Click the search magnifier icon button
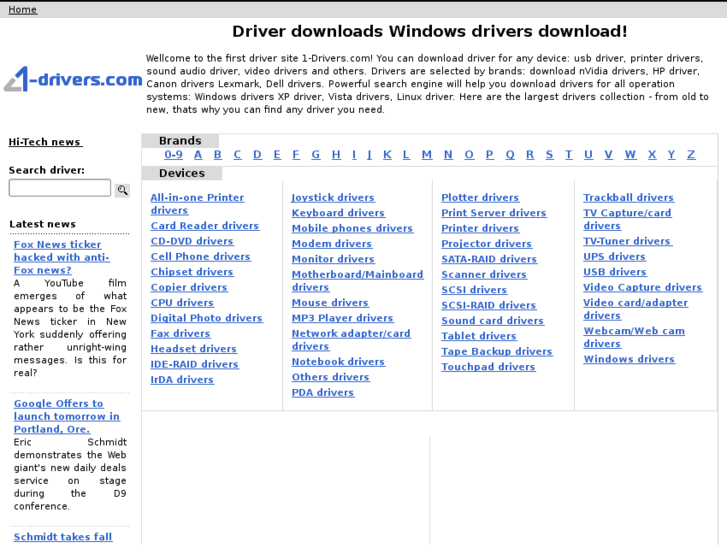The image size is (727, 545). tap(122, 190)
